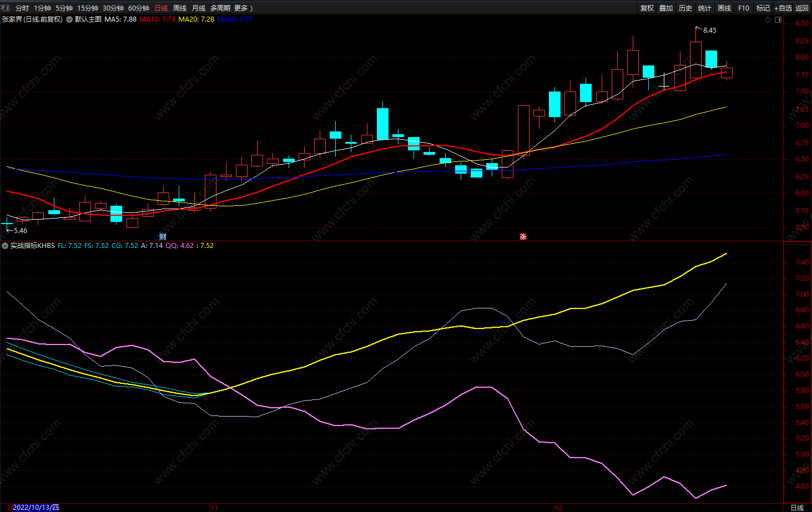Click the red 涨 marker on chart
Viewport: 812px width, 512px height.
[x=523, y=237]
